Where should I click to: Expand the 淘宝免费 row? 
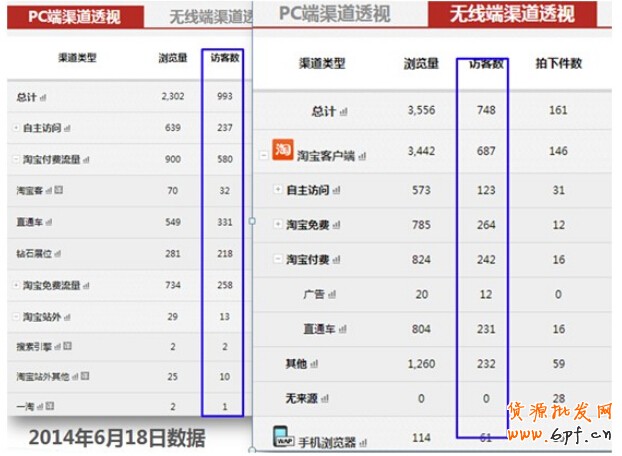tap(278, 224)
